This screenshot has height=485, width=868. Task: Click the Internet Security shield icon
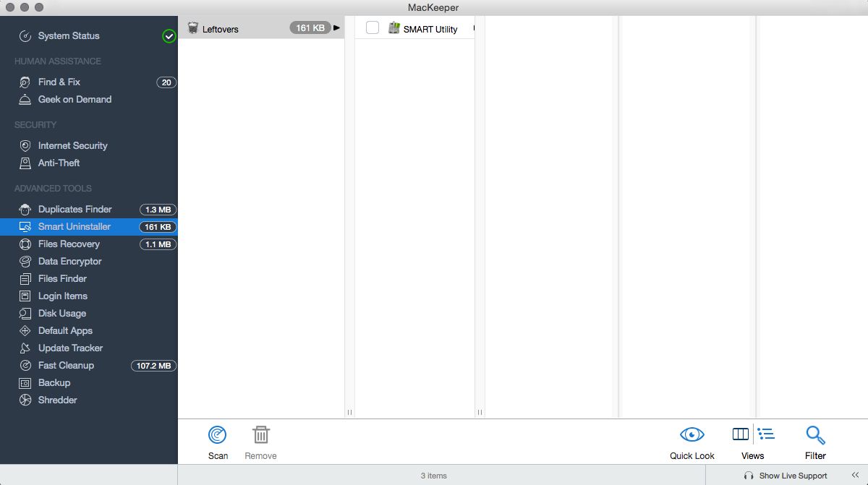25,145
